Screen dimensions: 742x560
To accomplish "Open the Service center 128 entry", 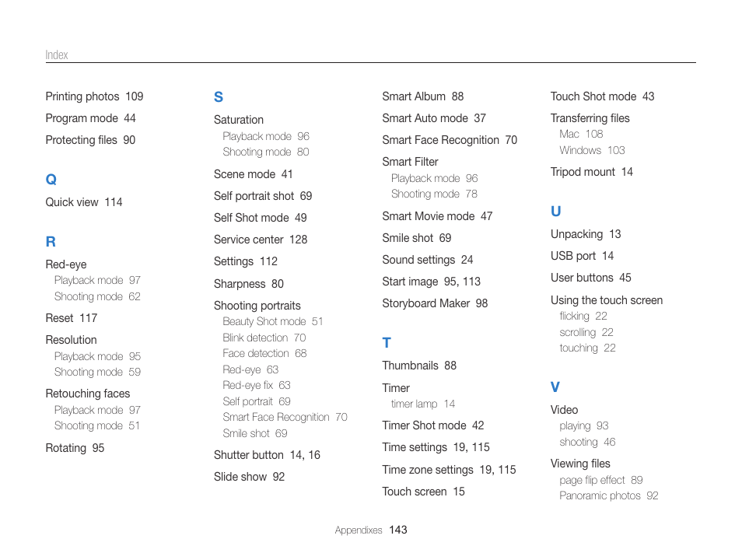I will click(x=261, y=240).
